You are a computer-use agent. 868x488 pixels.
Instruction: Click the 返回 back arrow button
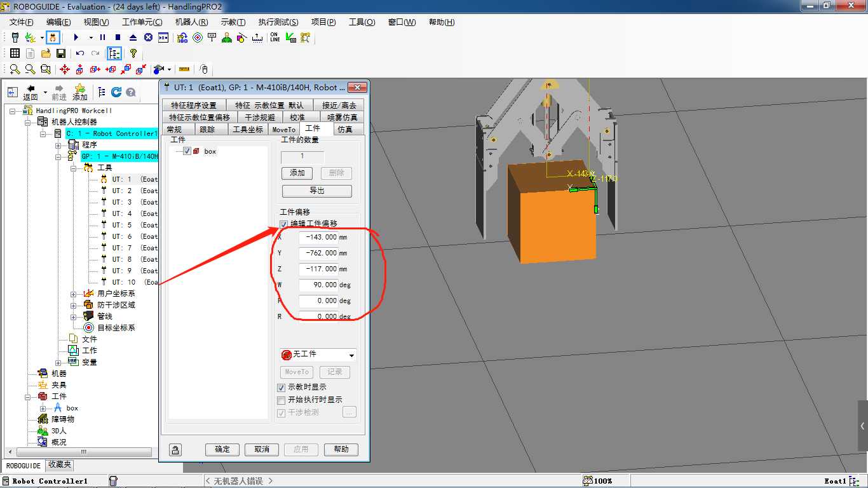coord(31,92)
